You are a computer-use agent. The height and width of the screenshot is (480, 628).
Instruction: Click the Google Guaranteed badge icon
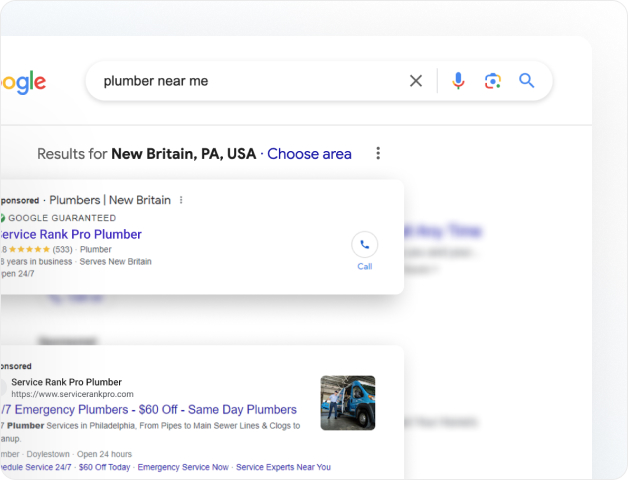[2, 218]
